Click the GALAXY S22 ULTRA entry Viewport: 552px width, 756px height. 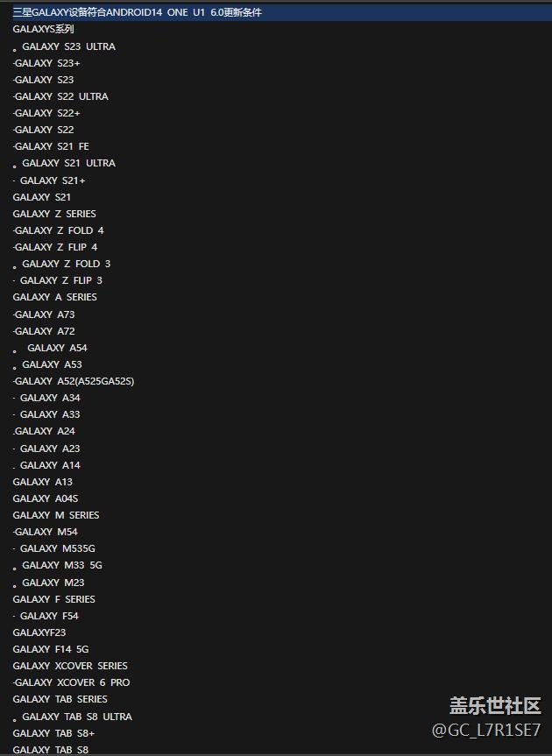tap(61, 96)
